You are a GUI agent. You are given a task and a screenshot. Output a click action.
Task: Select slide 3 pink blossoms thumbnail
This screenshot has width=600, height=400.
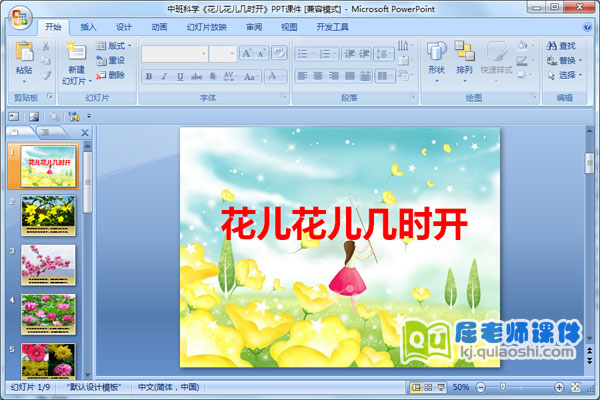(48, 265)
